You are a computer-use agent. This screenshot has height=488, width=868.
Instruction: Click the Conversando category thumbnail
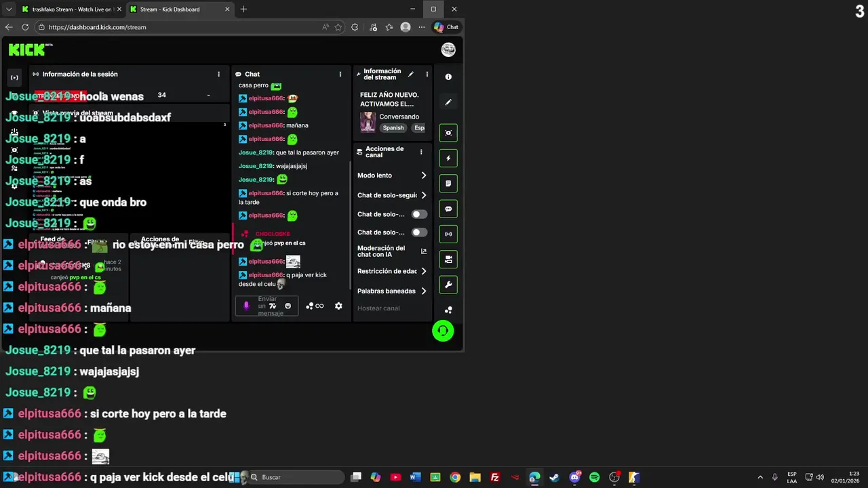pos(368,122)
